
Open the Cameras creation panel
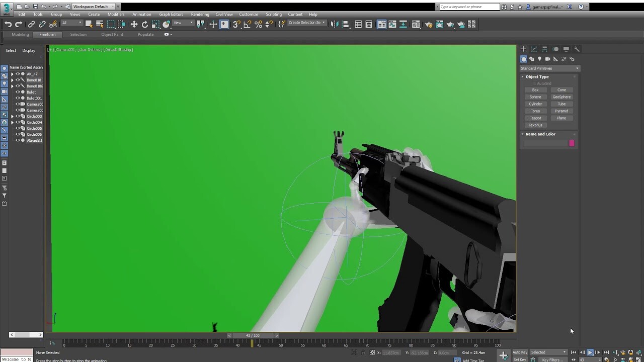click(547, 59)
